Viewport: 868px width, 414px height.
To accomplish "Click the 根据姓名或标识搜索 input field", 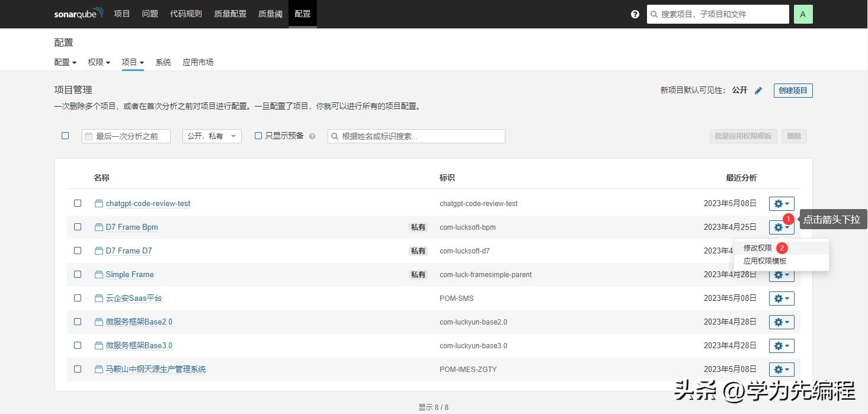I will pos(415,136).
